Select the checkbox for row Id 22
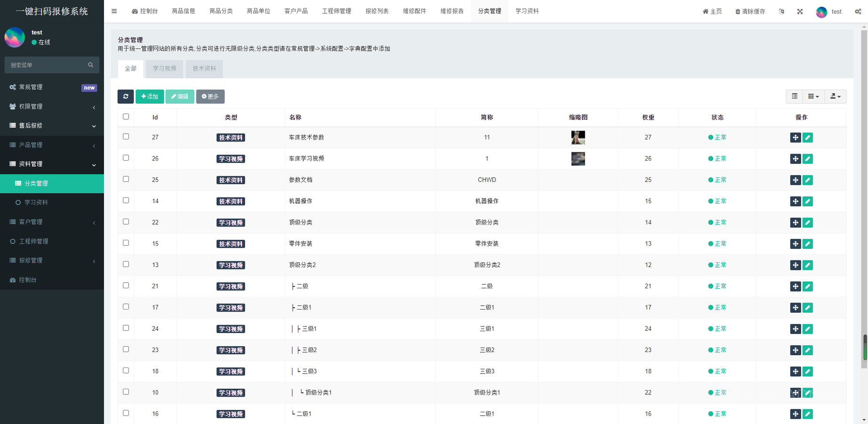Image resolution: width=868 pixels, height=424 pixels. tap(126, 221)
